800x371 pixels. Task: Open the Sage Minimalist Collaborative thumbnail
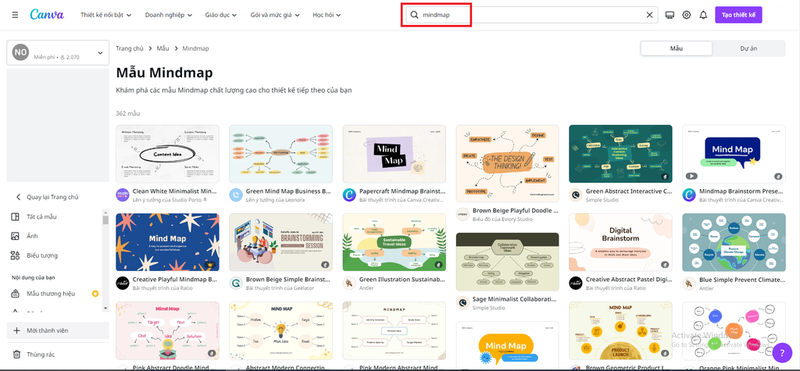click(507, 262)
